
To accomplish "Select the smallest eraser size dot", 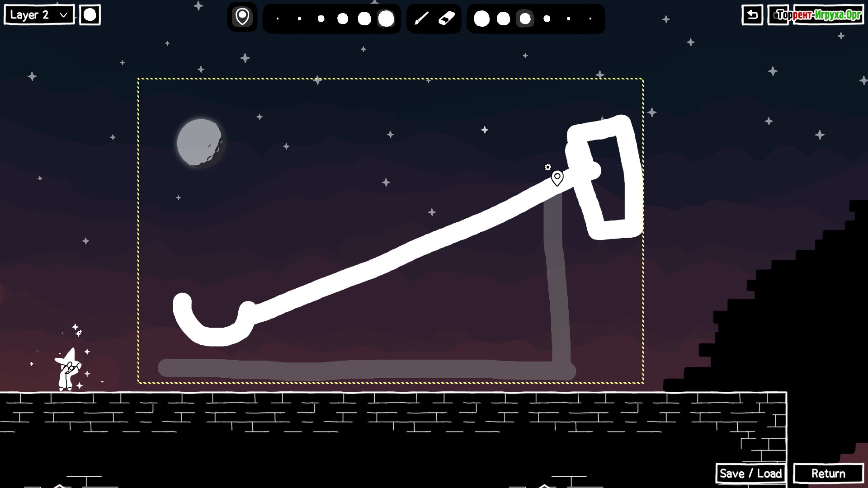I will pyautogui.click(x=590, y=19).
